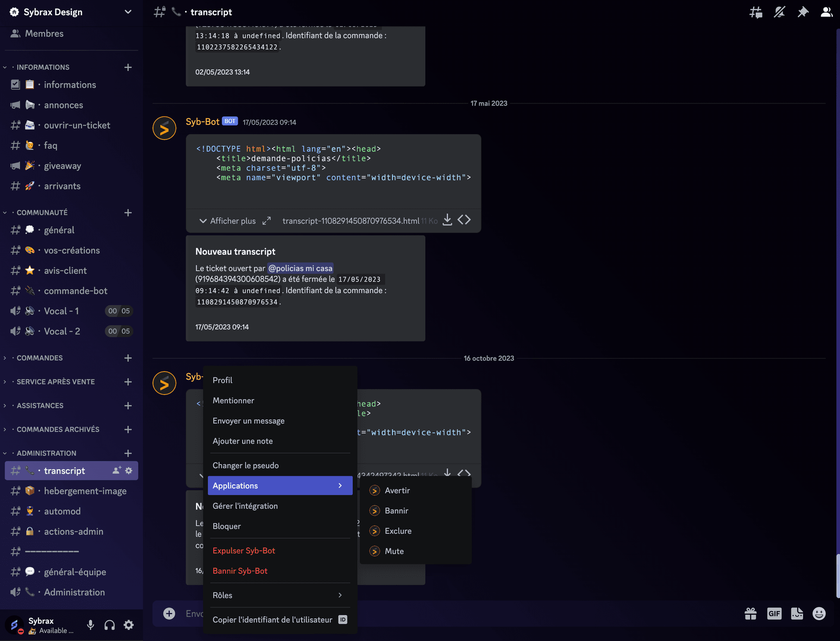This screenshot has height=641, width=840.
Task: Select Bannir from Applications submenu
Action: [x=396, y=511]
